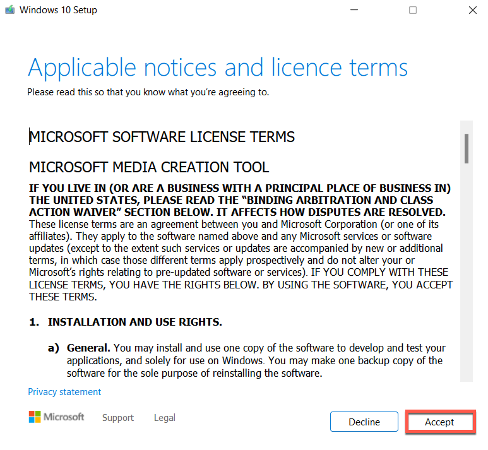The height and width of the screenshot is (450, 488).
Task: Open the Privacy statement link
Action: pyautogui.click(x=64, y=392)
